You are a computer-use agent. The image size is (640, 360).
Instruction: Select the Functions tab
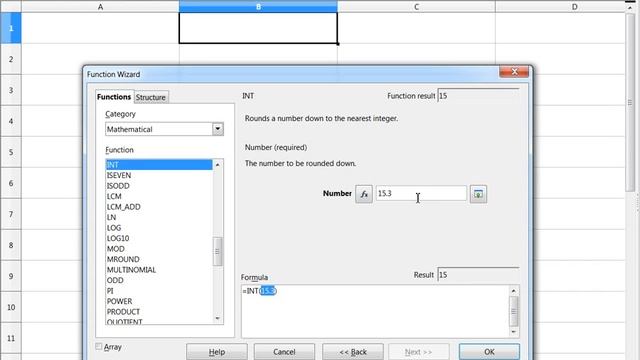click(x=114, y=97)
